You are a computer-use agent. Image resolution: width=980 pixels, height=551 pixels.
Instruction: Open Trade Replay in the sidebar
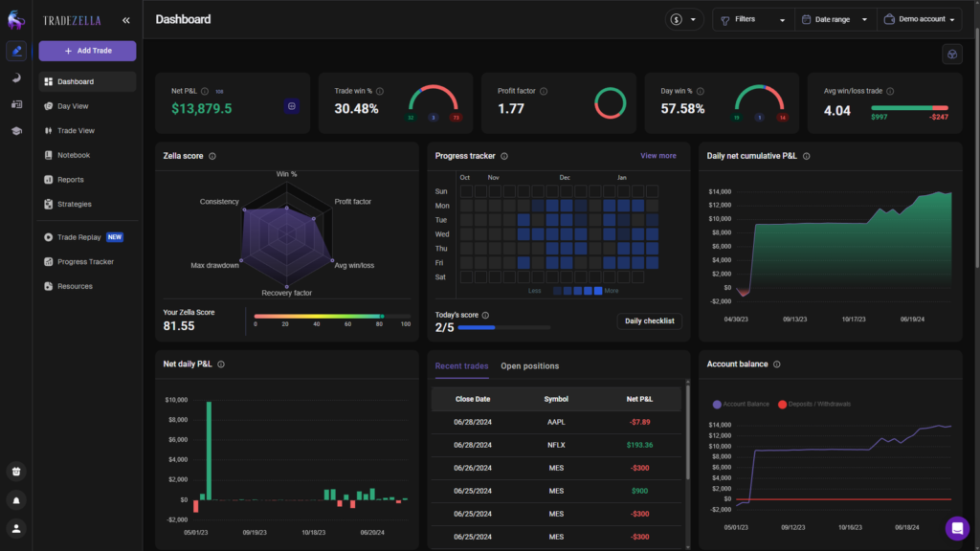(x=78, y=237)
